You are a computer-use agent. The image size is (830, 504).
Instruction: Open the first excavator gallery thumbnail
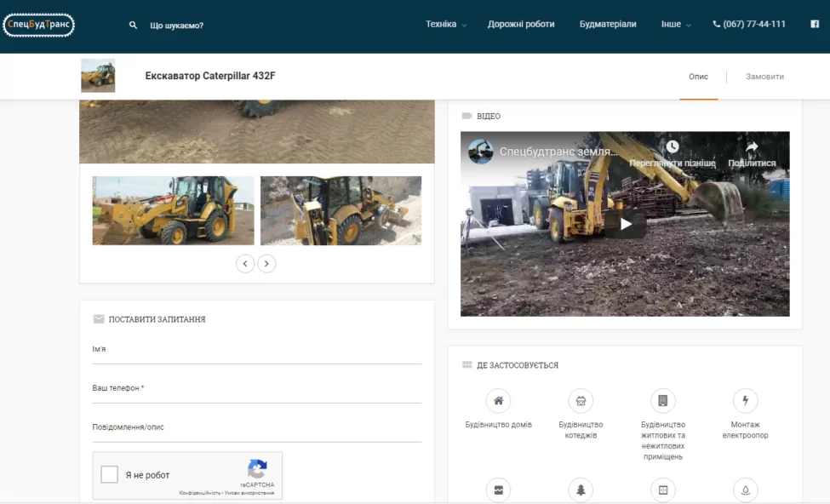(173, 210)
